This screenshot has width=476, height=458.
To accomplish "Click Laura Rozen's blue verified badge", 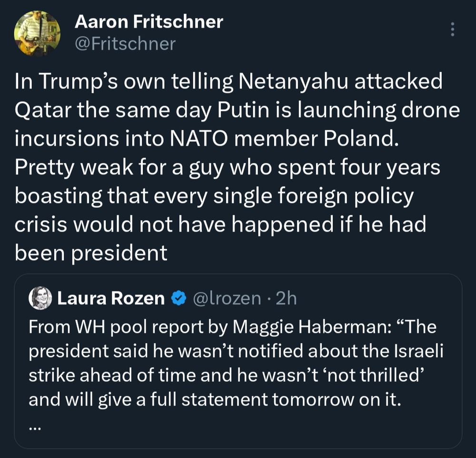I will pyautogui.click(x=178, y=298).
